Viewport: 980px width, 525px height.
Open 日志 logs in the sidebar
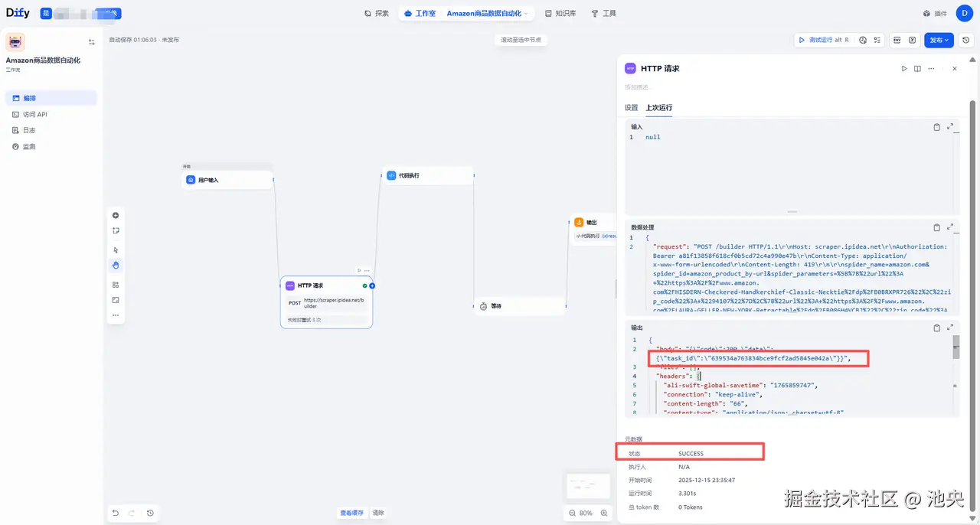click(x=51, y=130)
